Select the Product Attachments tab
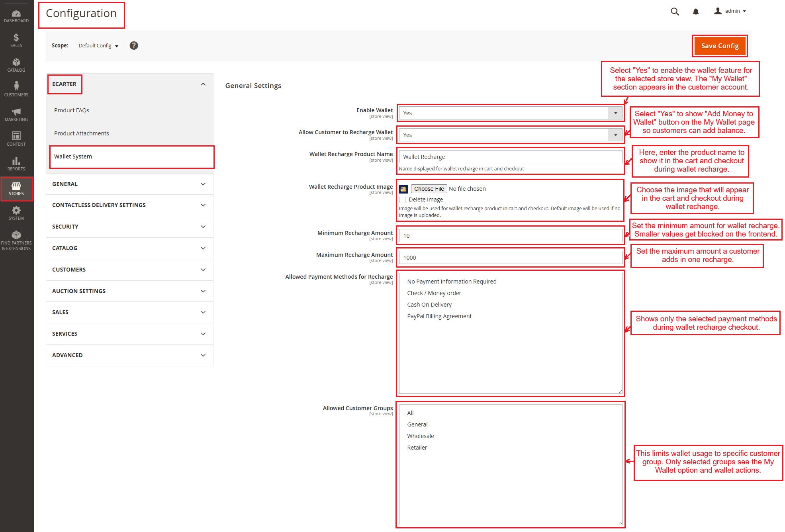The width and height of the screenshot is (785, 532). point(81,133)
